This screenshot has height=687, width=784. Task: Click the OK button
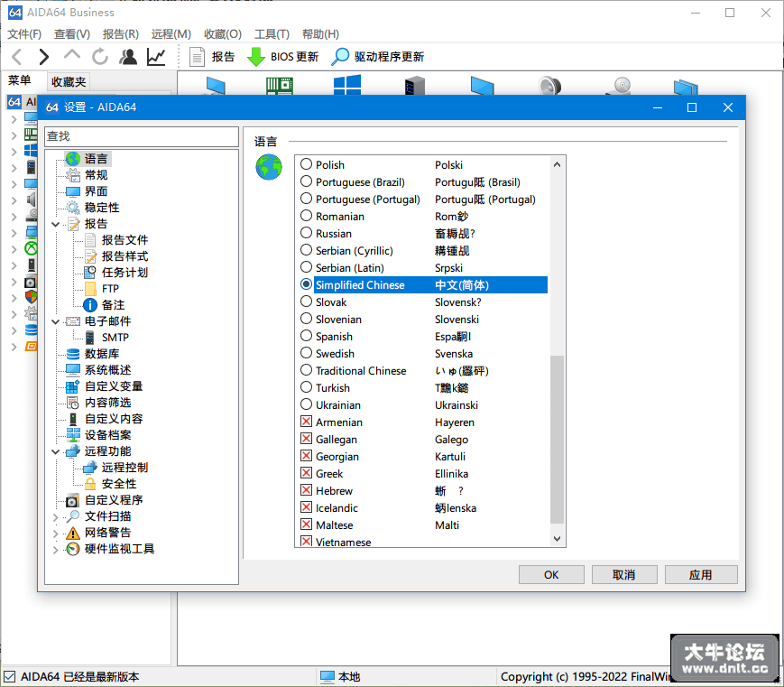551,575
